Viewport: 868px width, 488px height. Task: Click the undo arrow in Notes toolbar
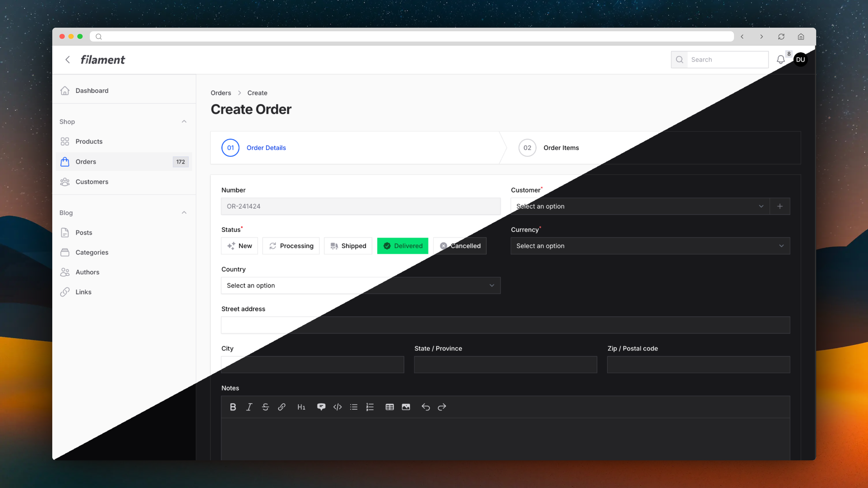click(x=426, y=407)
